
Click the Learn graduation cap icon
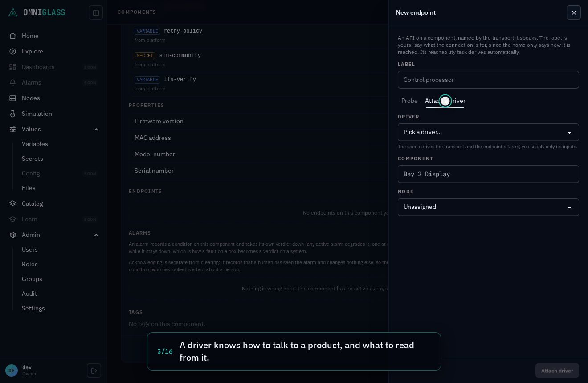click(13, 219)
